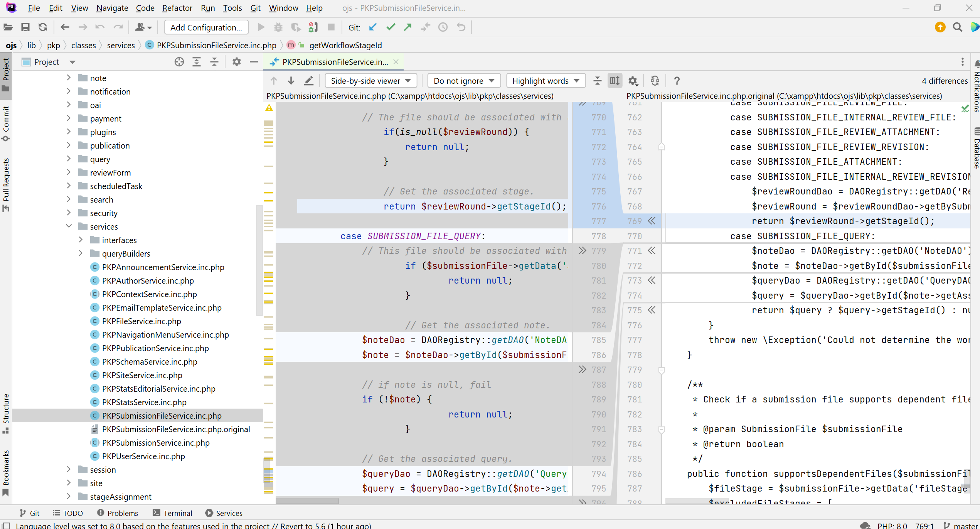Screen dimensions: 980x529
Task: Open Search Everywhere magnifier icon
Action: pos(957,27)
